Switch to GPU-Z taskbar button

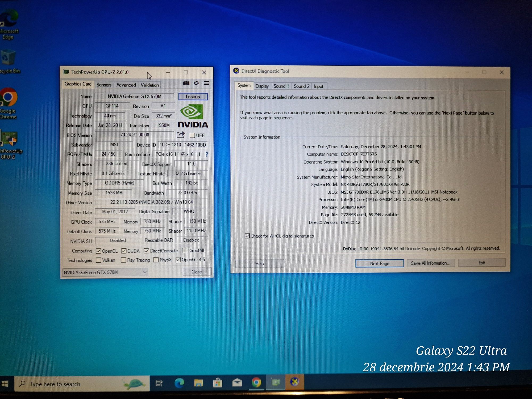tap(276, 382)
